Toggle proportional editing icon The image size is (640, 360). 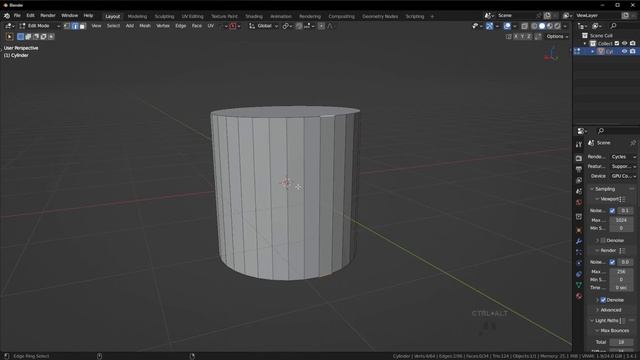coord(322,26)
